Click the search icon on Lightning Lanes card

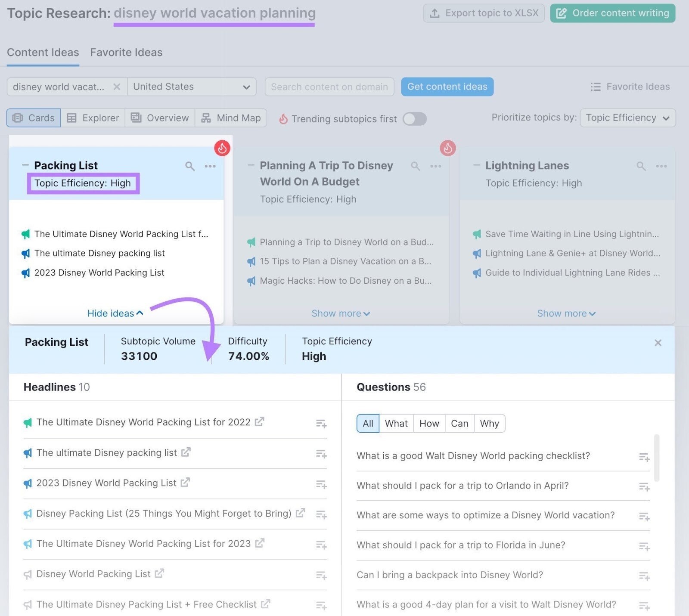point(641,166)
